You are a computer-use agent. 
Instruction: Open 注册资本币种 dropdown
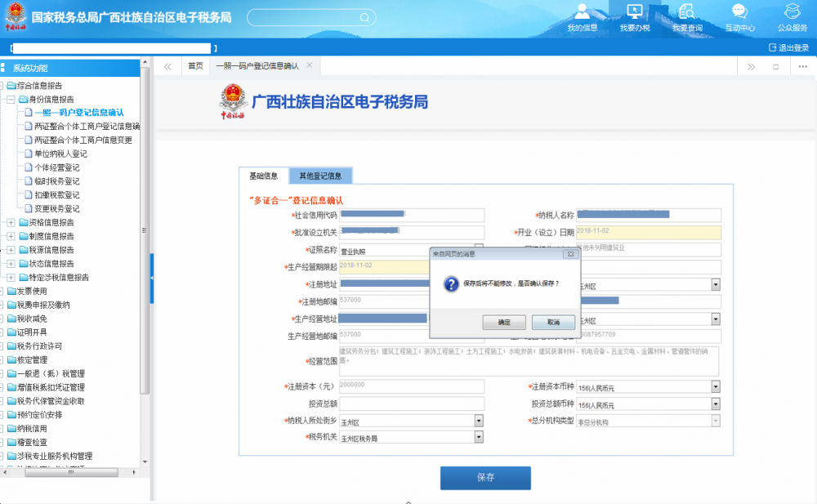[x=715, y=386]
